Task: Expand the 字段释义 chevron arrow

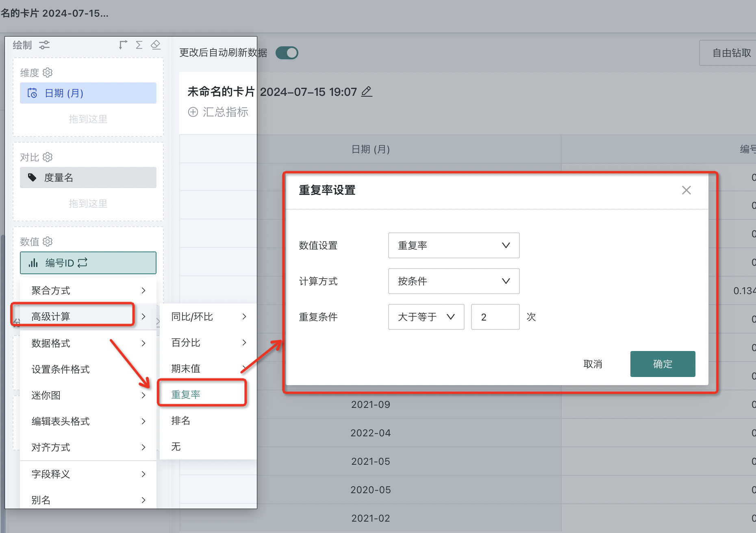Action: pyautogui.click(x=143, y=474)
